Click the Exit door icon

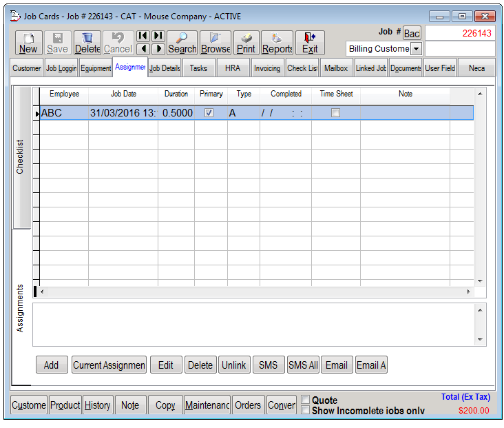tap(310, 43)
